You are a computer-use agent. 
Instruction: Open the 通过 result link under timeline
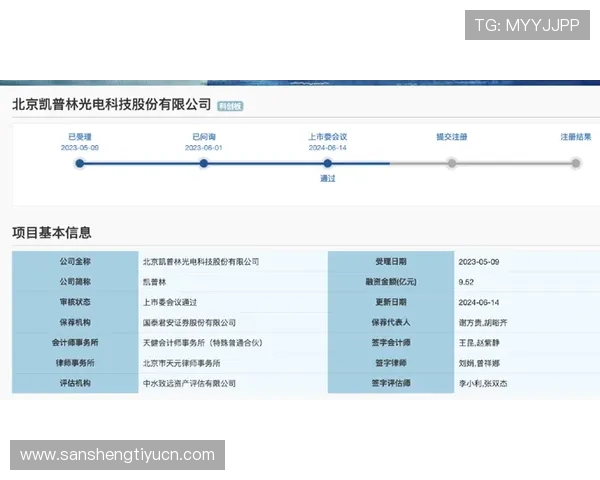pyautogui.click(x=328, y=178)
